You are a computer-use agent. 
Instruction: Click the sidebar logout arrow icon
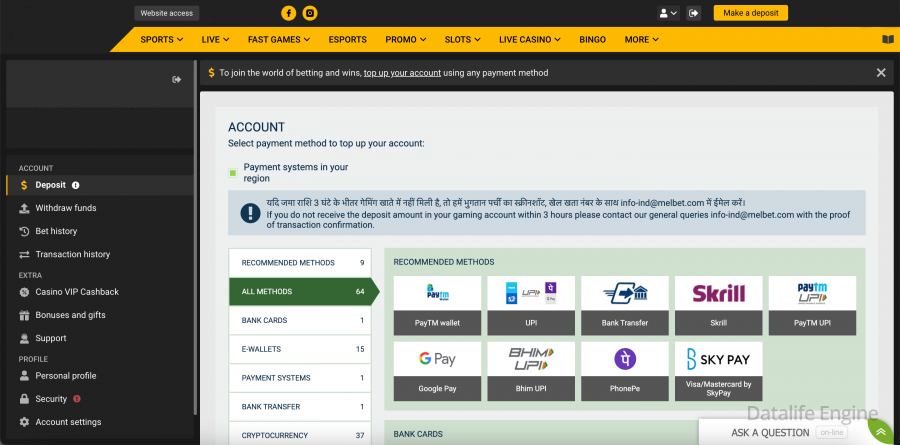(177, 80)
